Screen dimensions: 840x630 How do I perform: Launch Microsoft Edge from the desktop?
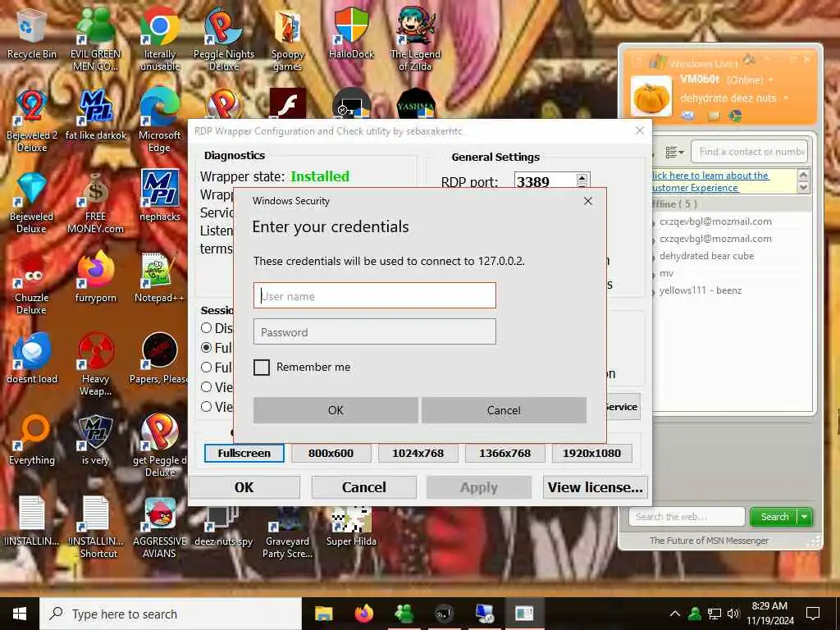coord(160,121)
